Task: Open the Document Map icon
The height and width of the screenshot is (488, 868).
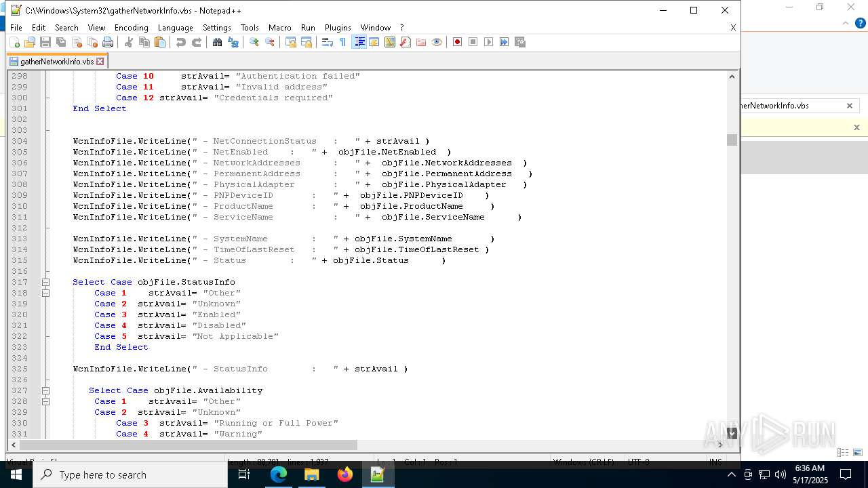Action: click(x=390, y=42)
